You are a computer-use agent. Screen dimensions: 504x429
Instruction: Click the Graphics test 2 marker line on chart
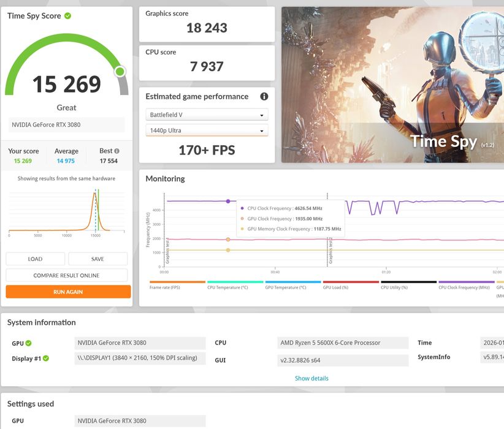pyautogui.click(x=327, y=230)
